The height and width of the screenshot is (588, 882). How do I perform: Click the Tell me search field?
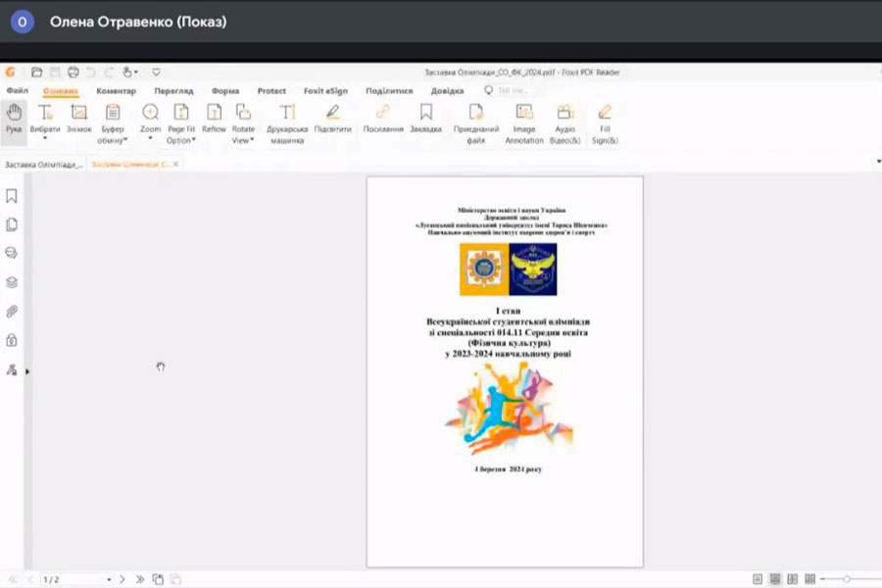click(x=512, y=90)
